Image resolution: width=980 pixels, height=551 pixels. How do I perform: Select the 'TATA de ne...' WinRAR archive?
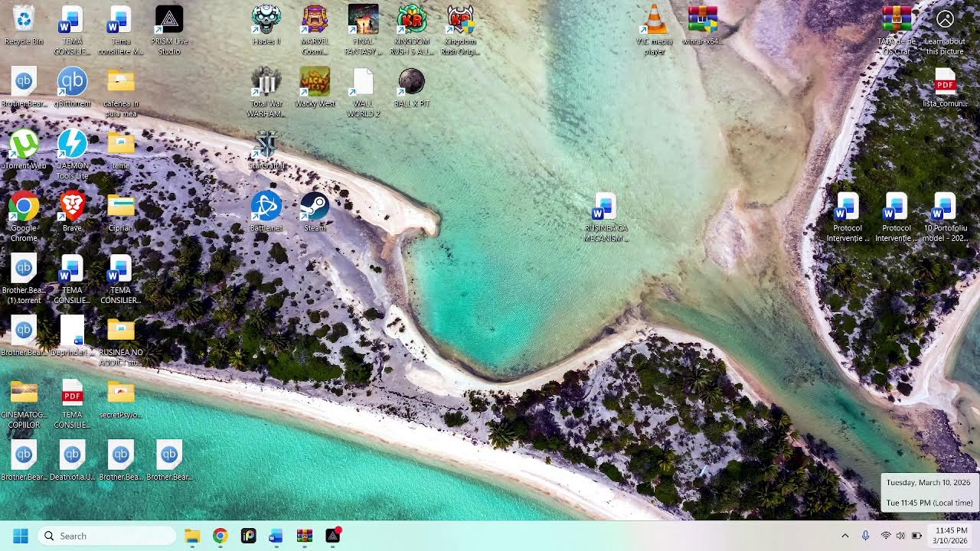(897, 30)
